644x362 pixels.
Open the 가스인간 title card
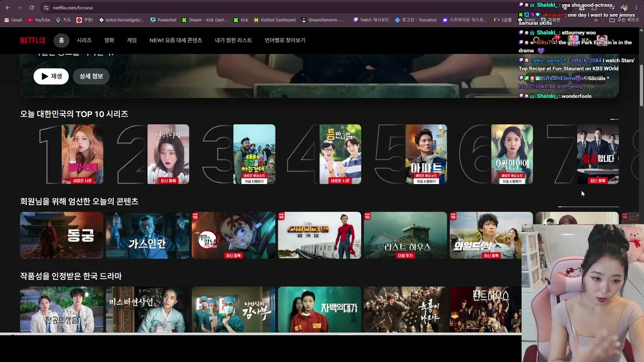click(147, 235)
